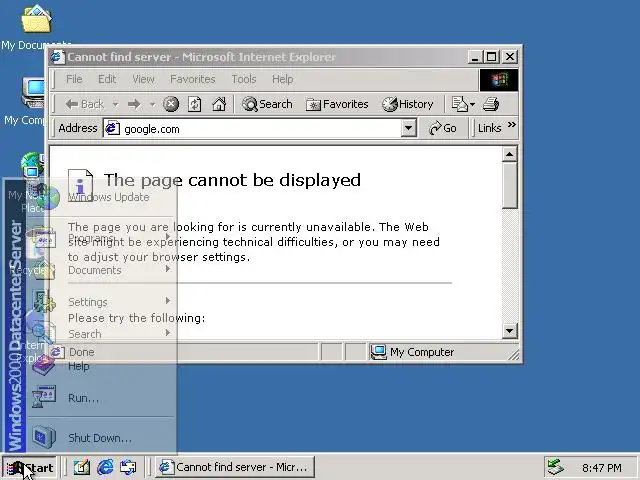Open the Forward history dropdown arrow
Viewport: 640px width, 480px height.
click(152, 104)
